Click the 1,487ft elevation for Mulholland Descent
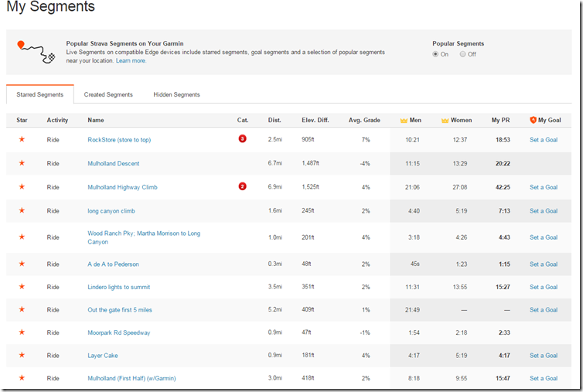Screen dimensions: 583x392 pyautogui.click(x=311, y=163)
